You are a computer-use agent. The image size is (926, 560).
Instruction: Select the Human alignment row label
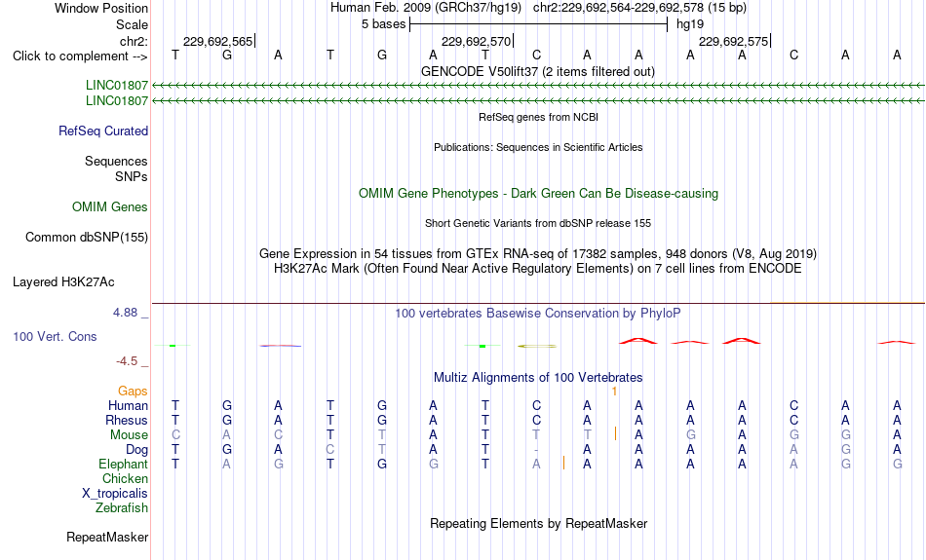(128, 405)
